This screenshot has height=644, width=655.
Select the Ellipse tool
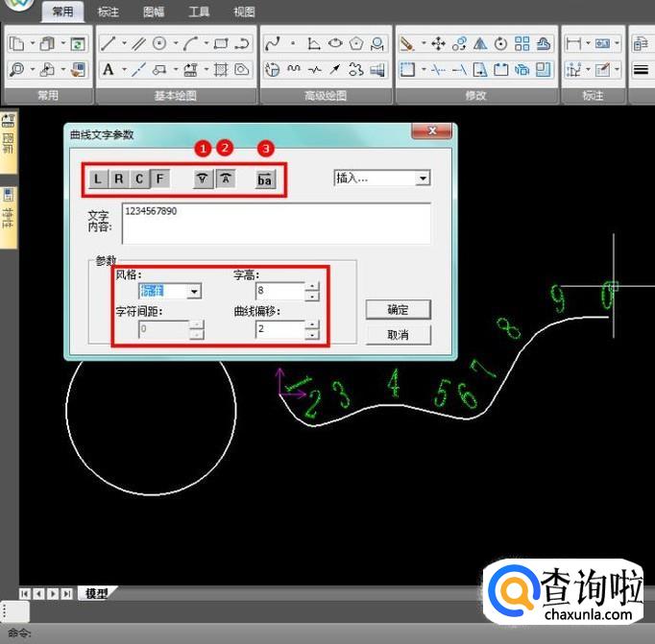pos(335,43)
